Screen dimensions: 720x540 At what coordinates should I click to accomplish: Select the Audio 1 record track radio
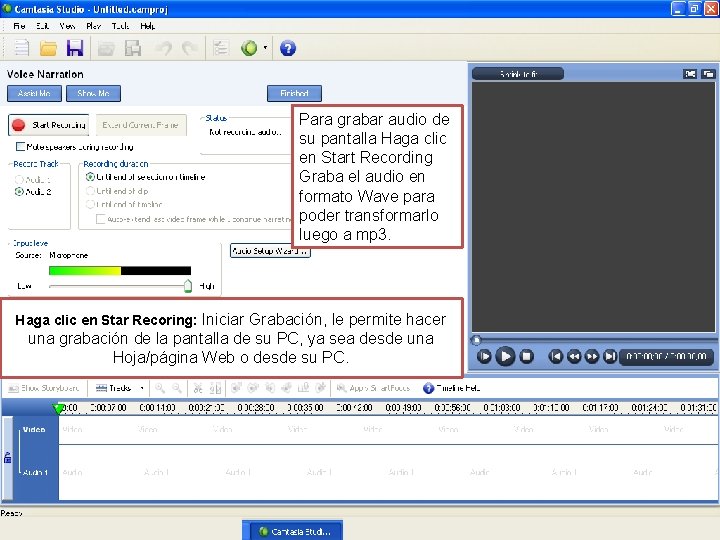click(19, 180)
